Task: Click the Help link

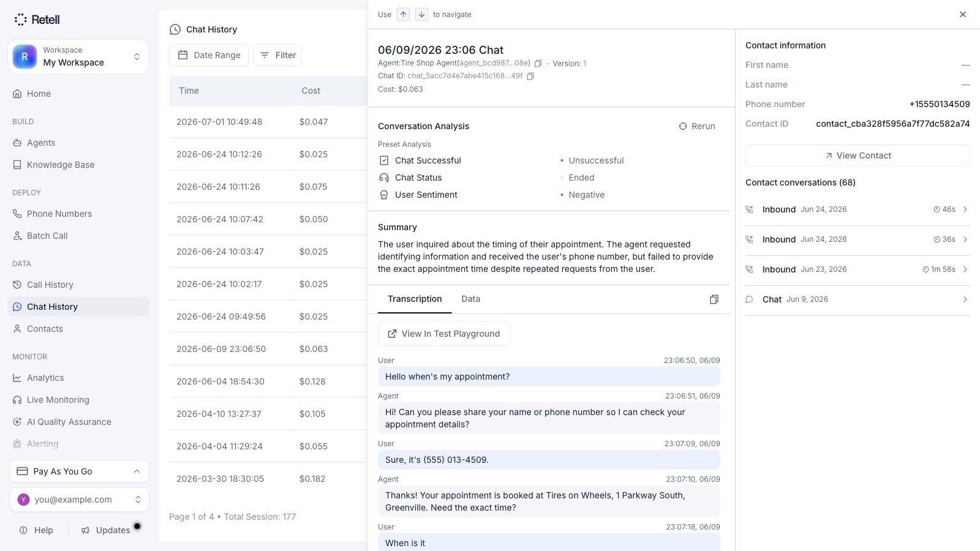Action: [36, 530]
